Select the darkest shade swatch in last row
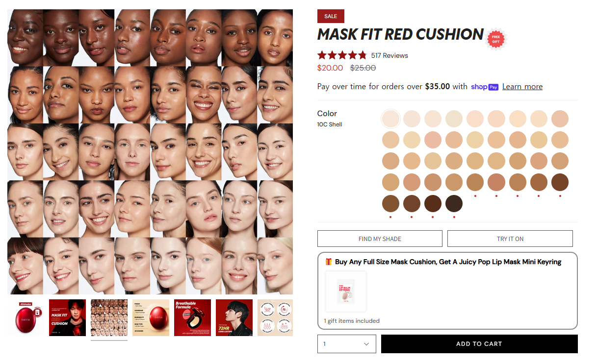This screenshot has height=364, width=597. pyautogui.click(x=454, y=203)
